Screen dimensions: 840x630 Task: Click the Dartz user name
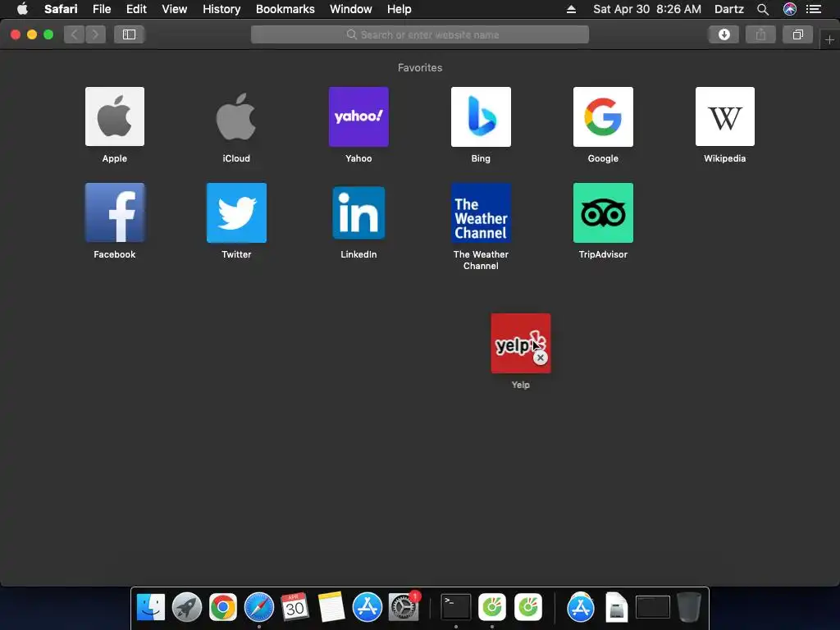tap(729, 9)
